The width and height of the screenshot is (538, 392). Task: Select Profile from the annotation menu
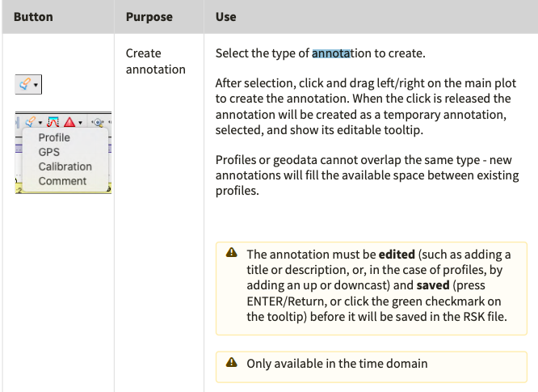54,137
